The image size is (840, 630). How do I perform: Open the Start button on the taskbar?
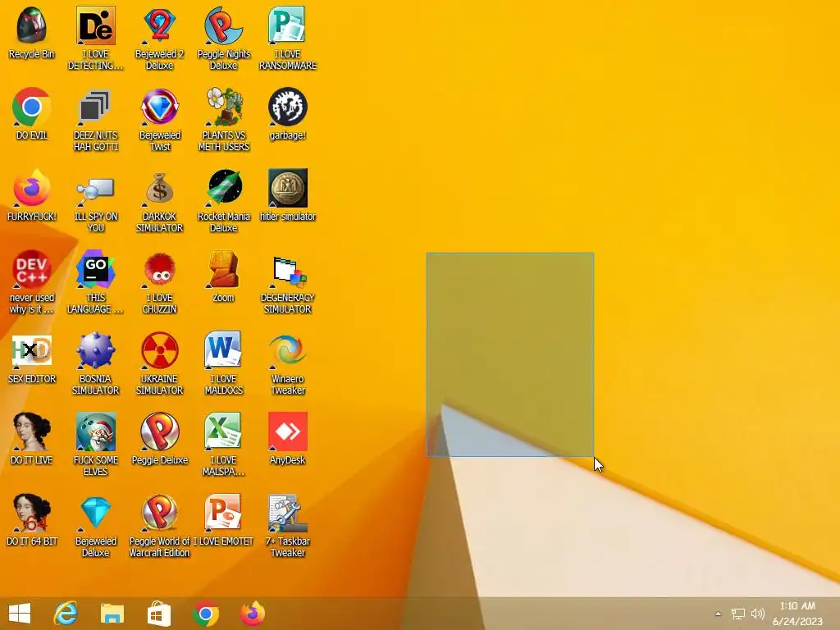20,614
